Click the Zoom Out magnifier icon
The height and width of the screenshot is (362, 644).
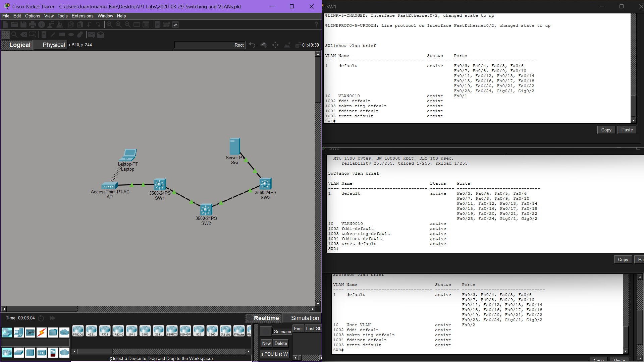pyautogui.click(x=128, y=24)
